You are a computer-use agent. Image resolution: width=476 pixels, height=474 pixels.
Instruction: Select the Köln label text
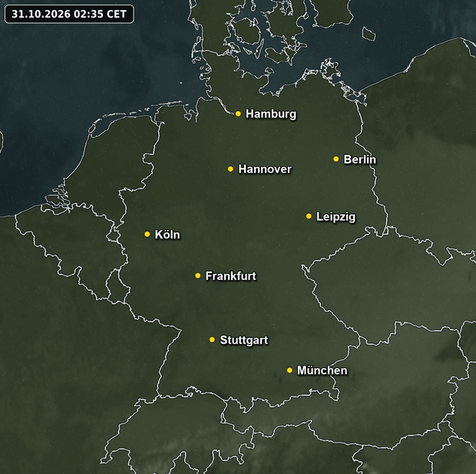(x=167, y=235)
